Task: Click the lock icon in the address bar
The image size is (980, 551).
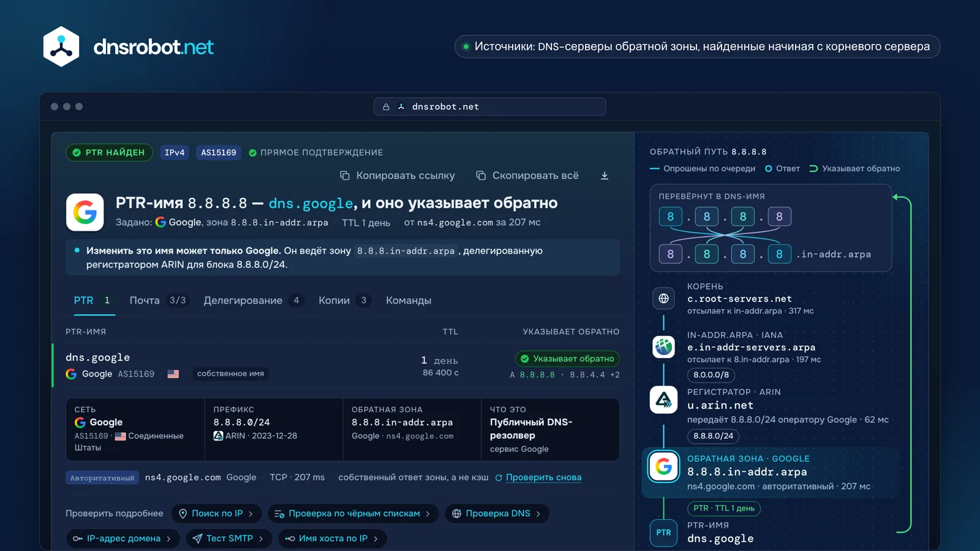Action: (386, 107)
